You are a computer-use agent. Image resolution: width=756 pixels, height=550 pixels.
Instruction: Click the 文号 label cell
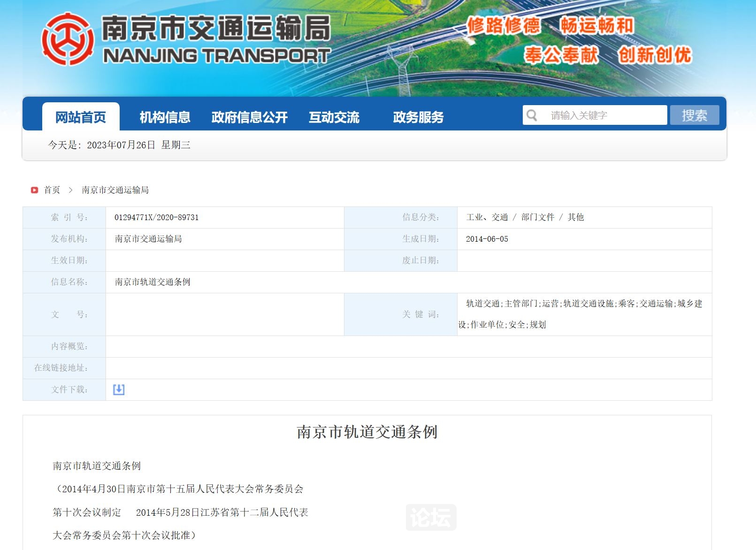pos(64,314)
